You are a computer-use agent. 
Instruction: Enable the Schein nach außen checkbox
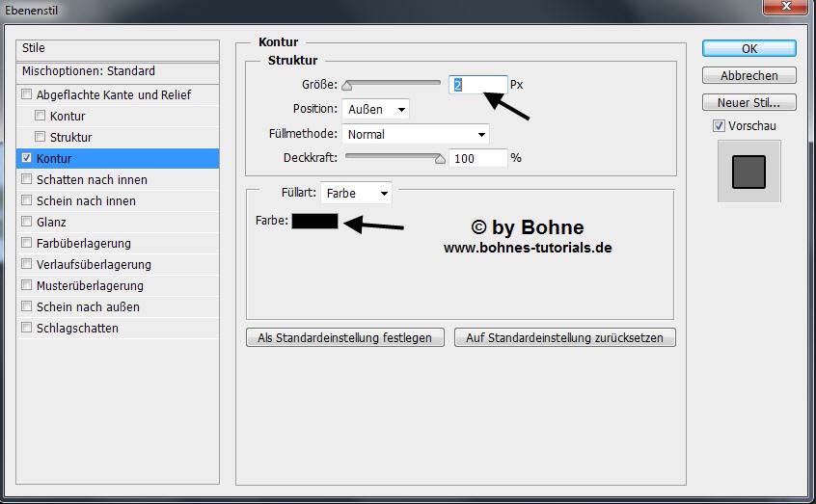26,307
